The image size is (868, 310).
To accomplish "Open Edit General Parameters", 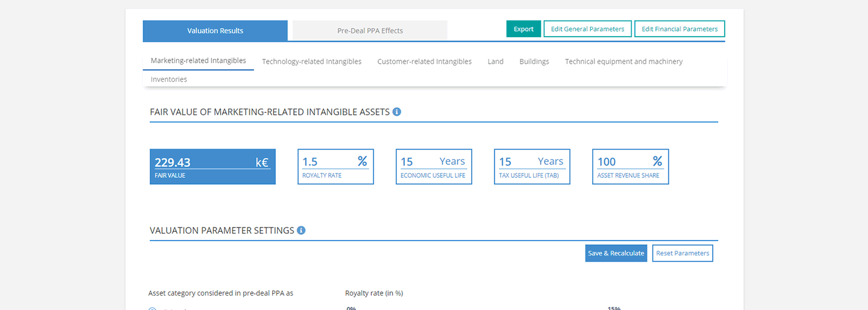I will (587, 29).
